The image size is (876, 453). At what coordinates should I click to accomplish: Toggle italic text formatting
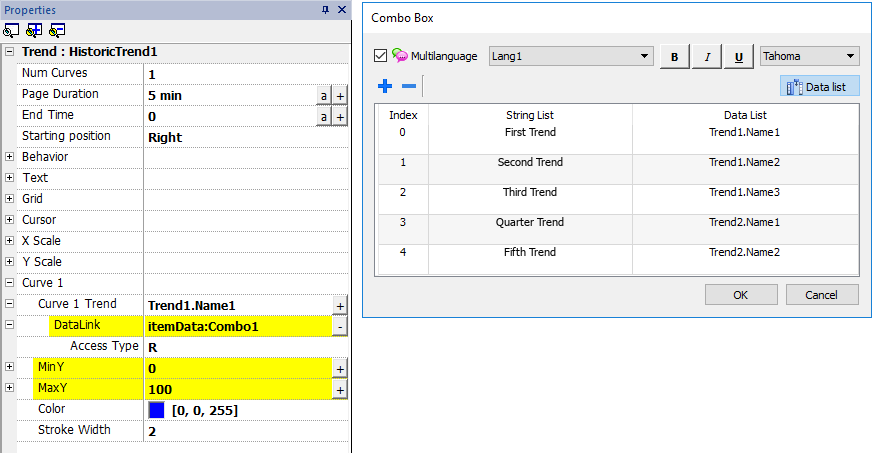[706, 57]
